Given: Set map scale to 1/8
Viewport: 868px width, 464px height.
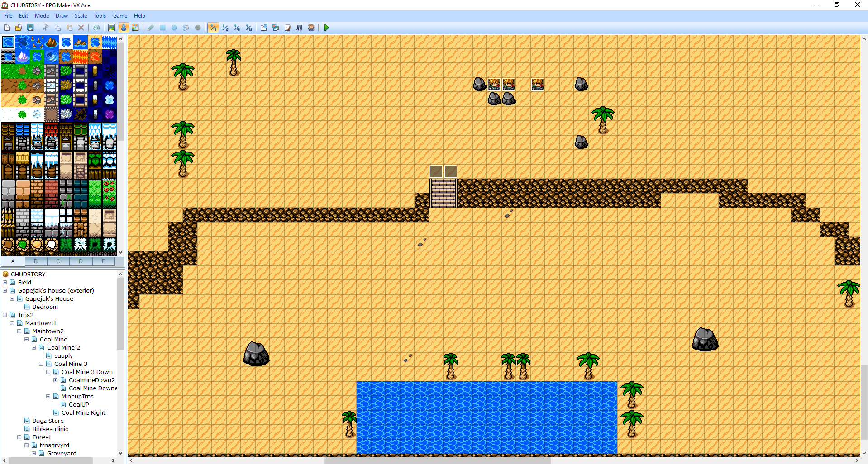Looking at the screenshot, I should click(249, 28).
